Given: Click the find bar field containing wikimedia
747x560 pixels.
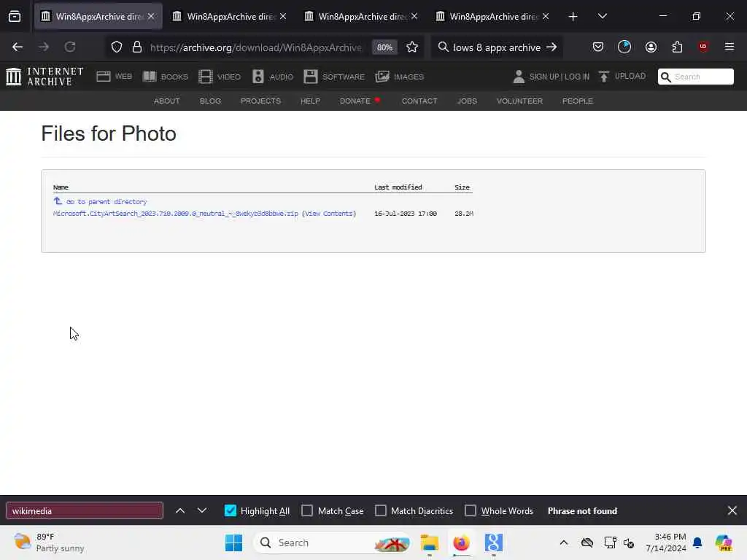Looking at the screenshot, I should click(x=85, y=510).
